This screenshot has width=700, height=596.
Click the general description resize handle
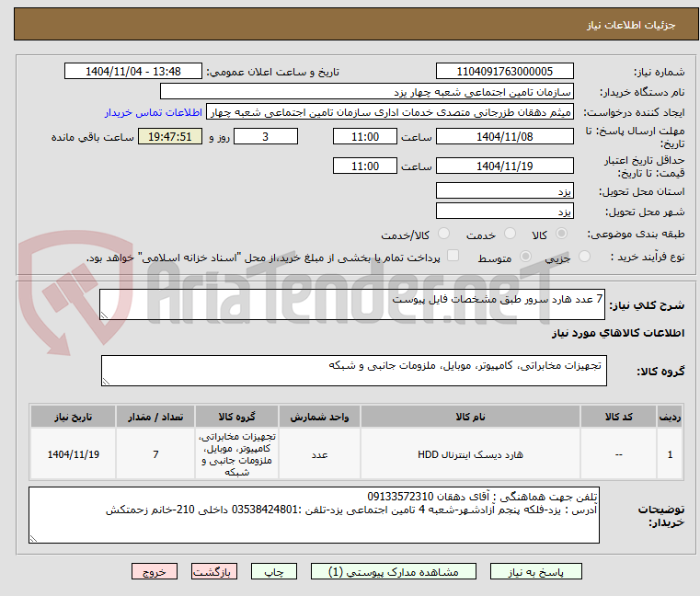[105, 315]
